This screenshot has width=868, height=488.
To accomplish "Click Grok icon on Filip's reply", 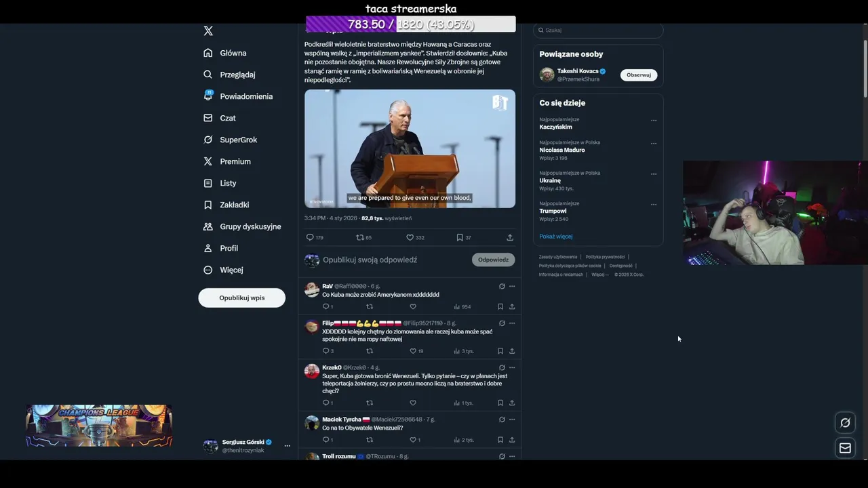I will pos(502,323).
